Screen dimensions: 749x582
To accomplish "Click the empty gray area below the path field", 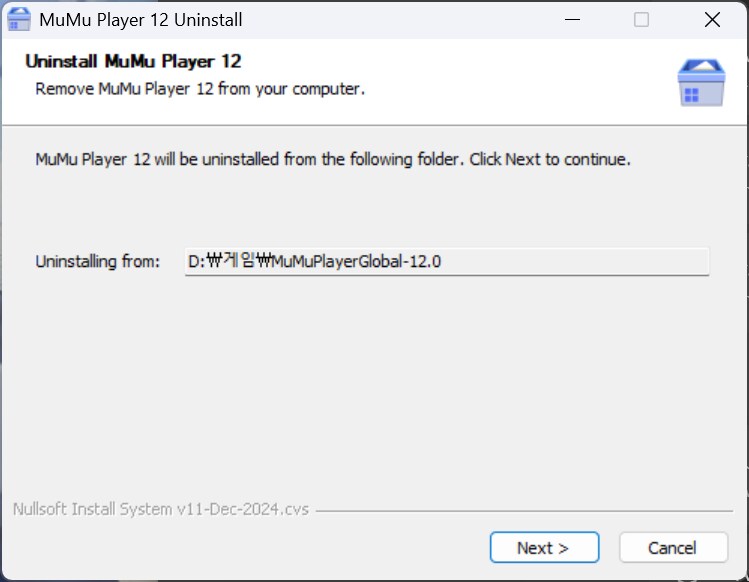I will tap(373, 382).
